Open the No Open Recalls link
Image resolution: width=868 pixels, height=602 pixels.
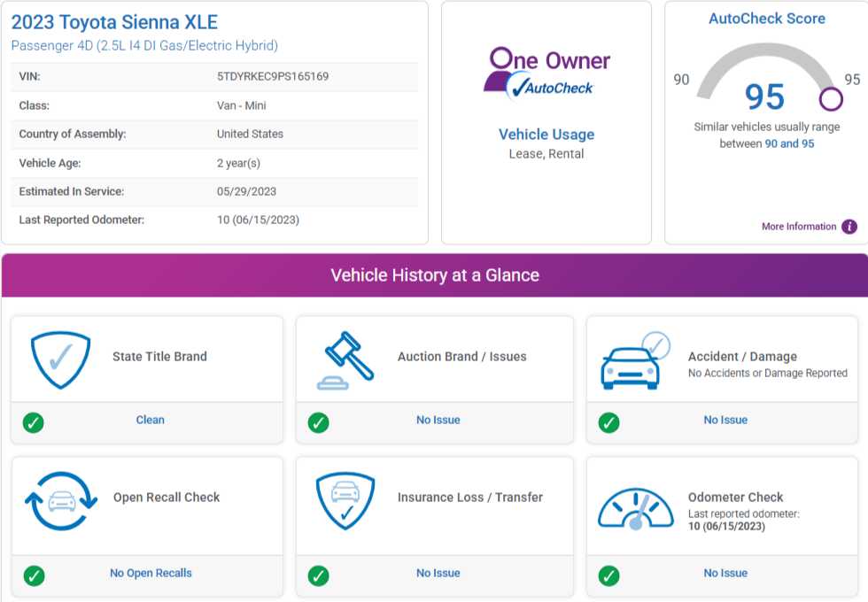click(x=151, y=574)
